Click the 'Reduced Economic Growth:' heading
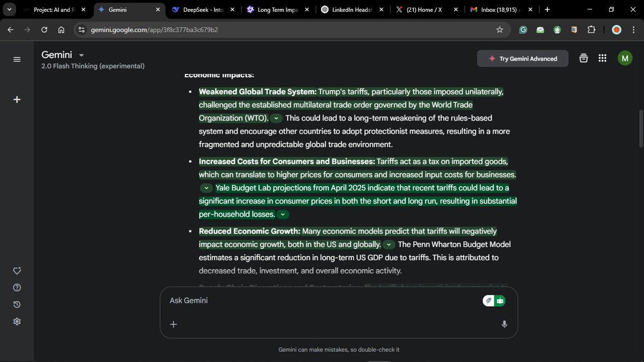Screen dimensions: 644x362 coord(250,231)
